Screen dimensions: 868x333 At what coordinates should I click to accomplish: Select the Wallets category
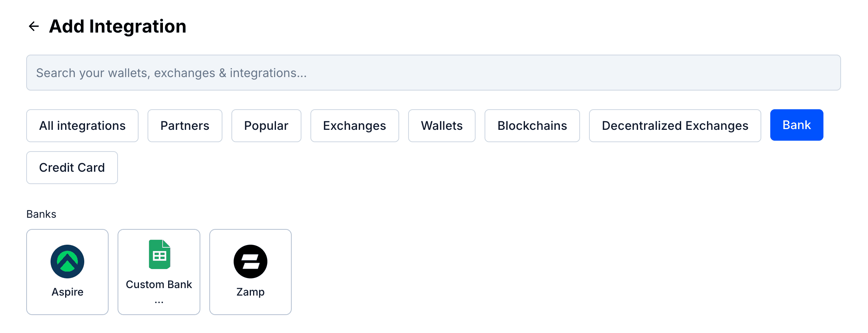441,126
